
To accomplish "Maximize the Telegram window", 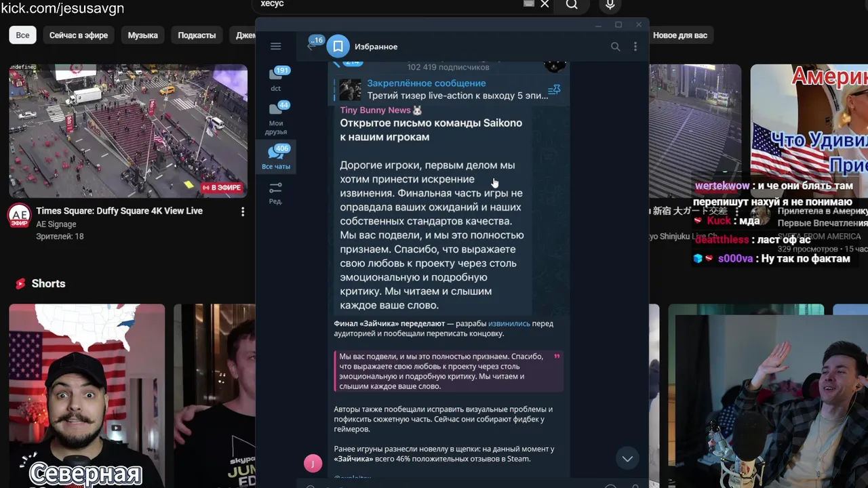I will point(618,25).
